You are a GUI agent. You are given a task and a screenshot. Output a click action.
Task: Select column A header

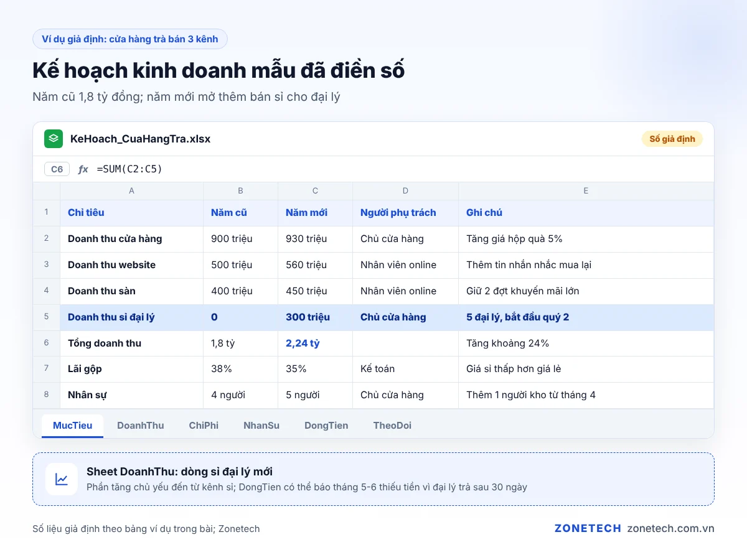(x=131, y=191)
